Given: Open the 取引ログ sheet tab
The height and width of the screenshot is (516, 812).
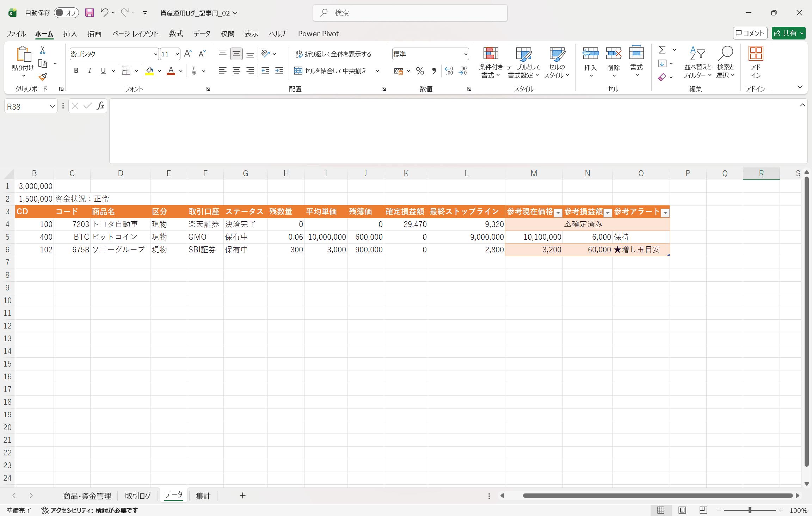Looking at the screenshot, I should 137,496.
